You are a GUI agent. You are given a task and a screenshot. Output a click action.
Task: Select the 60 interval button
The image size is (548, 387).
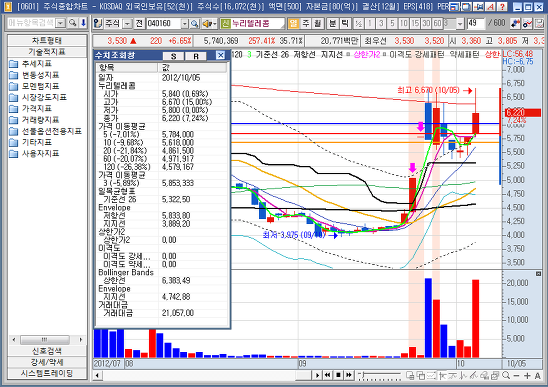click(x=437, y=23)
